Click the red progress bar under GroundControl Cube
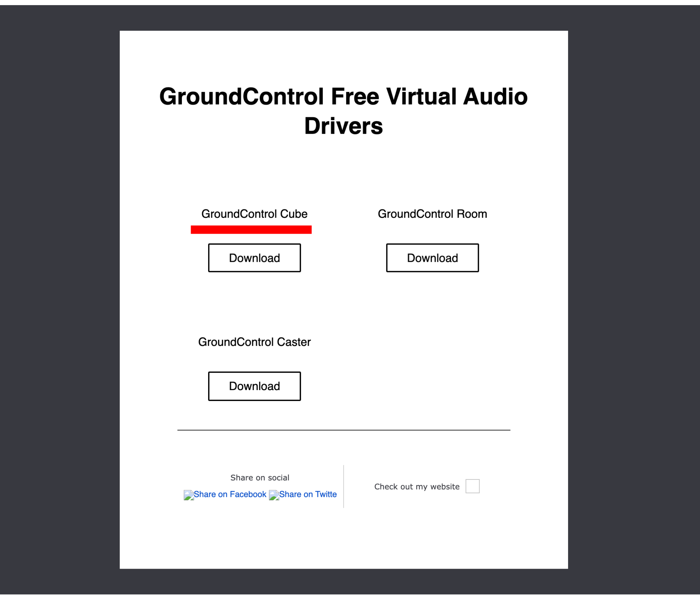The height and width of the screenshot is (597, 700). point(251,229)
